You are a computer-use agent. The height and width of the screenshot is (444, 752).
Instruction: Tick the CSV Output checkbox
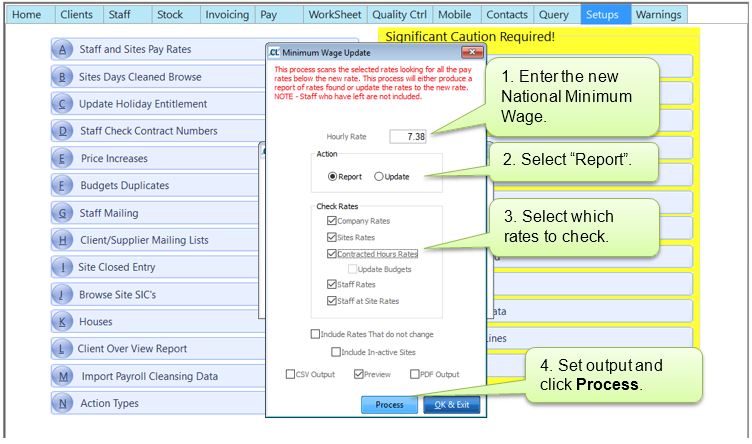290,375
